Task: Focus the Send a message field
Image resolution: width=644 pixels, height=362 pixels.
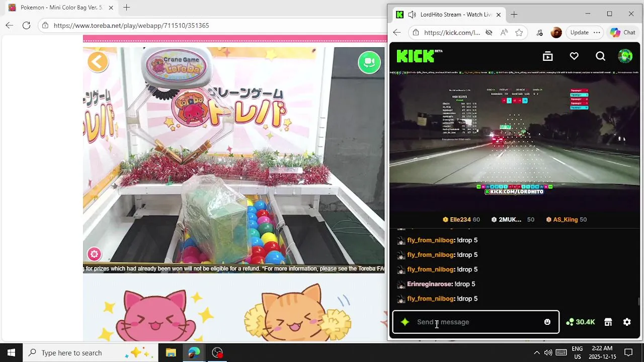Action: pyautogui.click(x=475, y=322)
